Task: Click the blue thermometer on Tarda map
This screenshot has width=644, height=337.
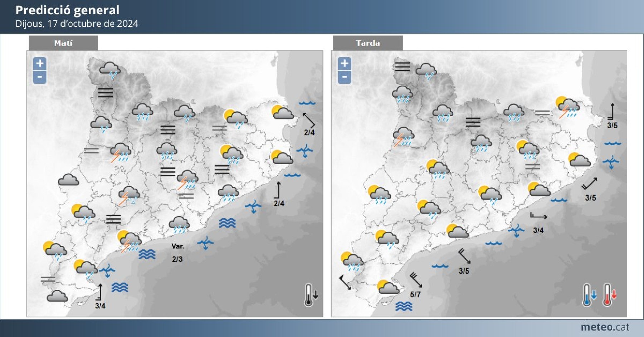Action: click(x=589, y=295)
